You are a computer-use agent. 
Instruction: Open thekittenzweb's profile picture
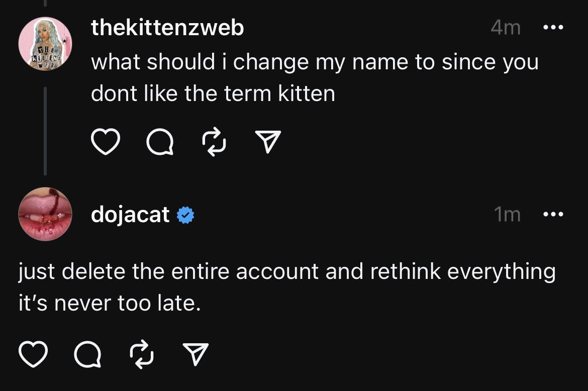click(45, 44)
